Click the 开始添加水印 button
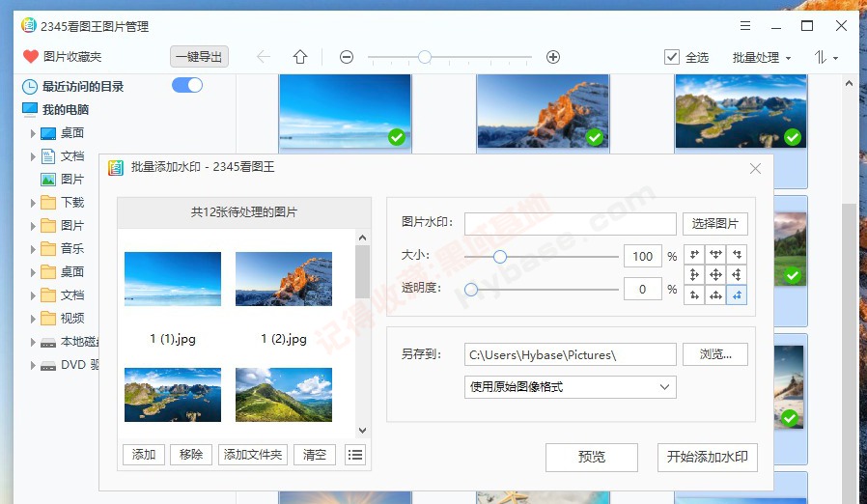 [707, 457]
